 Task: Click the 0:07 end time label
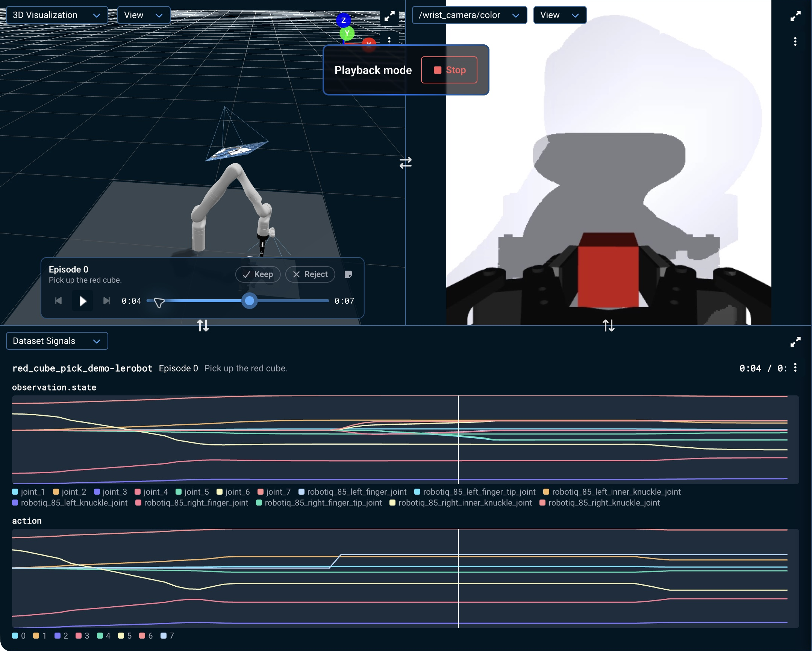(x=344, y=301)
